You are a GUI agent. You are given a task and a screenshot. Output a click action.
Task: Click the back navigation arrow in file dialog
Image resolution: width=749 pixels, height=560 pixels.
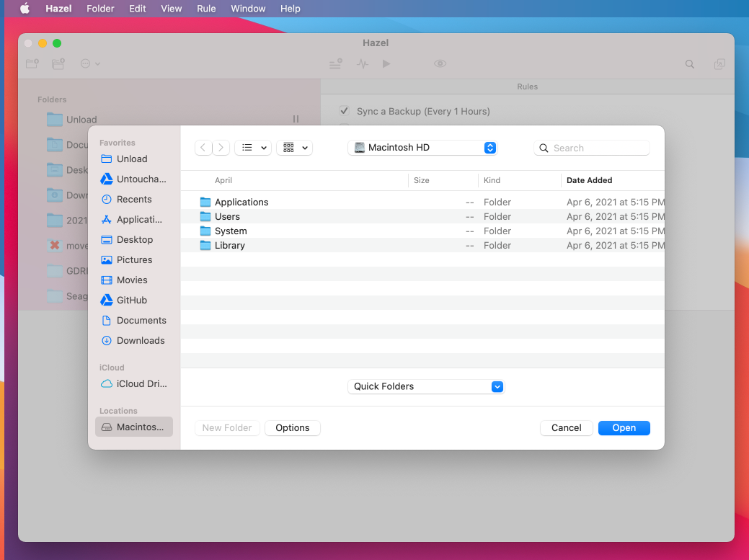(x=203, y=148)
